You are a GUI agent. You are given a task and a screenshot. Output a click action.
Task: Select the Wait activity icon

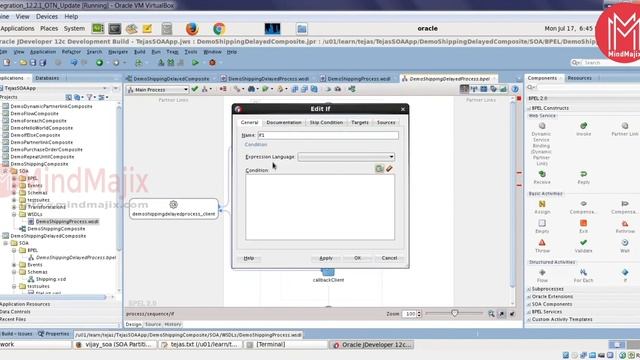click(625, 242)
